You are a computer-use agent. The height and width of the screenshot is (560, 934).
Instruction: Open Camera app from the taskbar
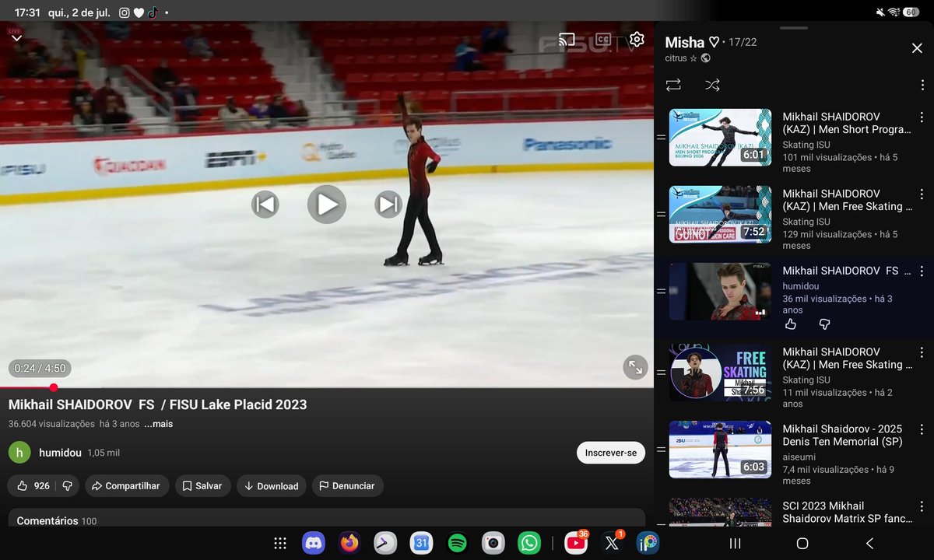pos(493,543)
